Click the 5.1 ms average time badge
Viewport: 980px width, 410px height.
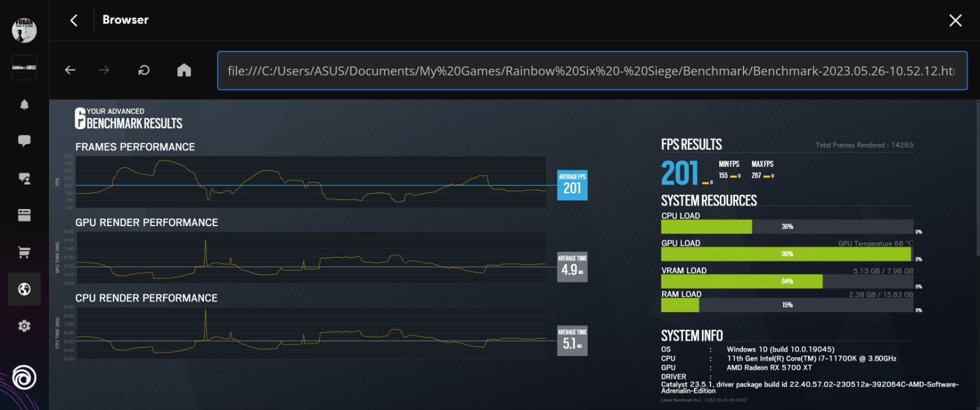pyautogui.click(x=572, y=340)
